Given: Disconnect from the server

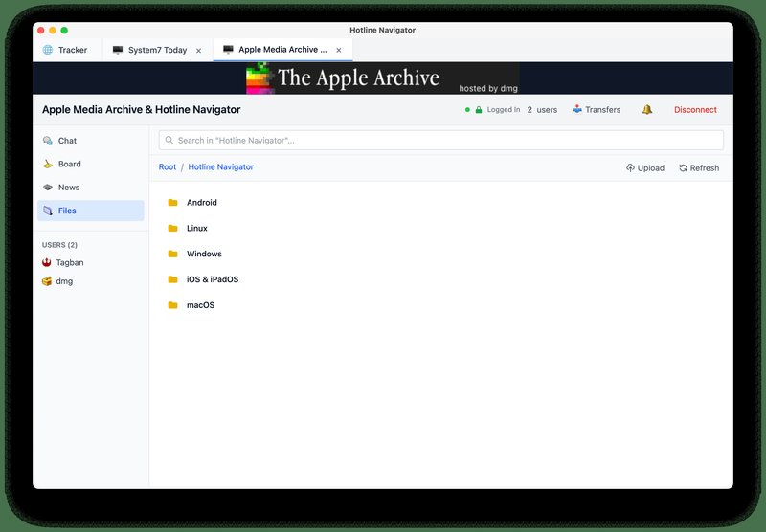Looking at the screenshot, I should [x=695, y=110].
